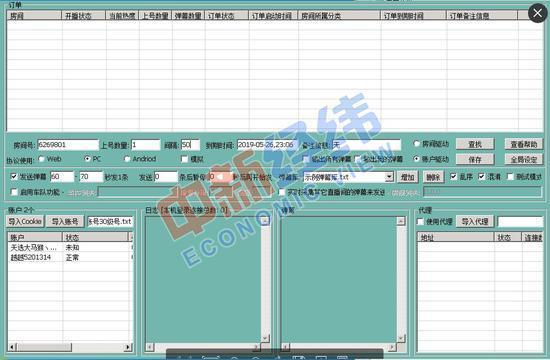Click the 房间 column header in orders table
Viewport: 550px width, 360px height.
point(34,15)
